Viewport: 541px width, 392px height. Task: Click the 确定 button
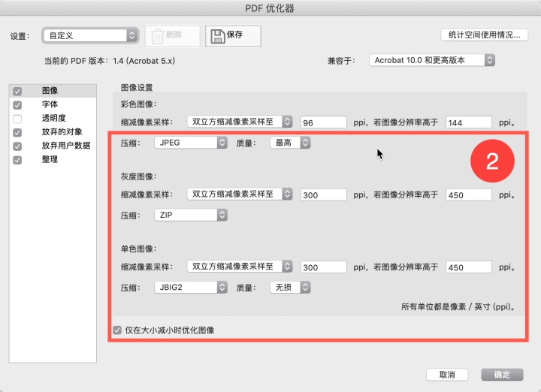(502, 375)
